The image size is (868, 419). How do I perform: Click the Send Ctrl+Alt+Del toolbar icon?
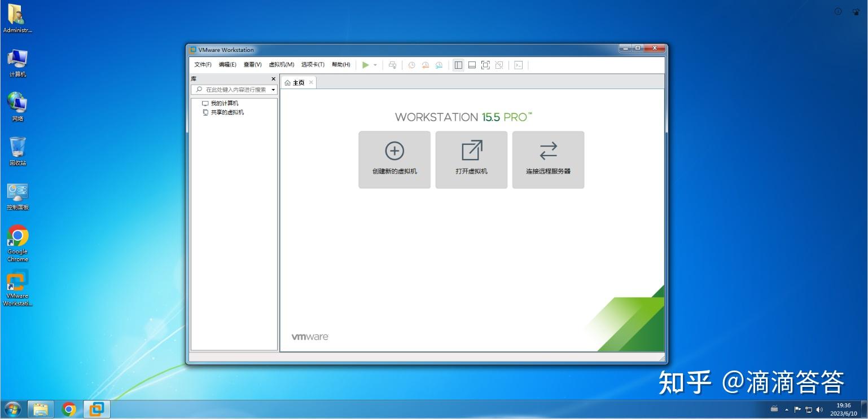click(x=393, y=65)
